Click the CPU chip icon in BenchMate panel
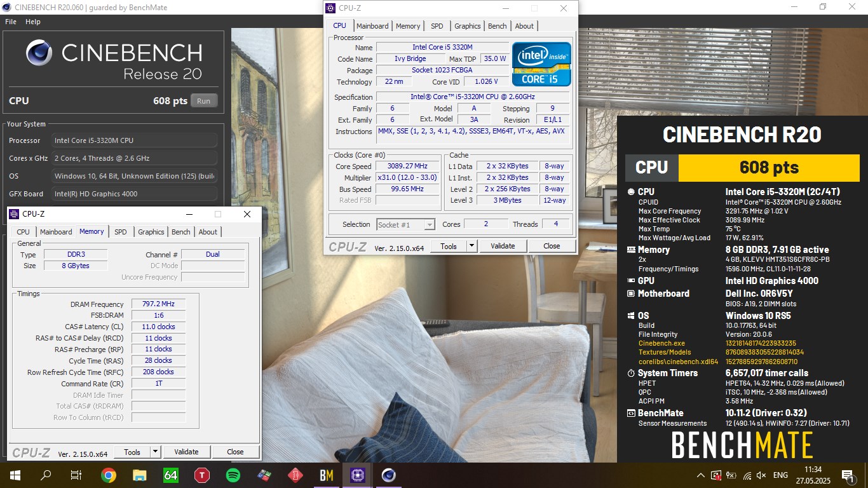This screenshot has width=868, height=488. (x=630, y=192)
